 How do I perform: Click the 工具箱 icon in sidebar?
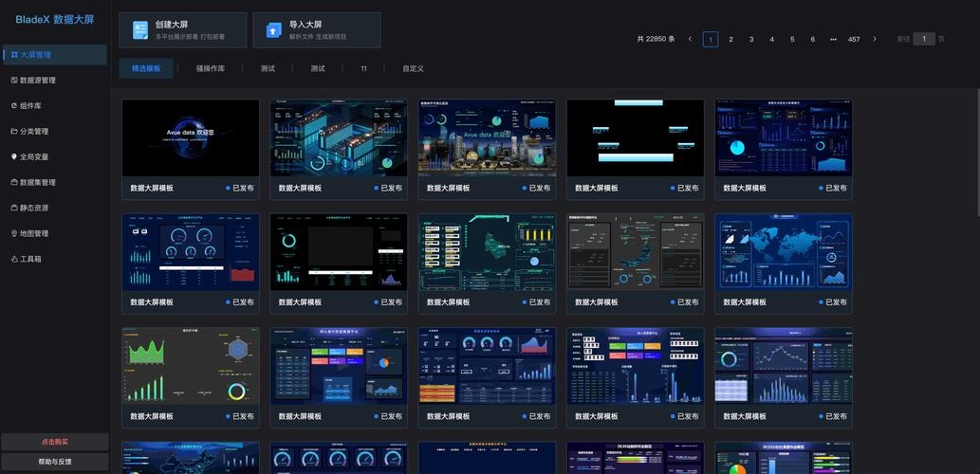(x=13, y=259)
